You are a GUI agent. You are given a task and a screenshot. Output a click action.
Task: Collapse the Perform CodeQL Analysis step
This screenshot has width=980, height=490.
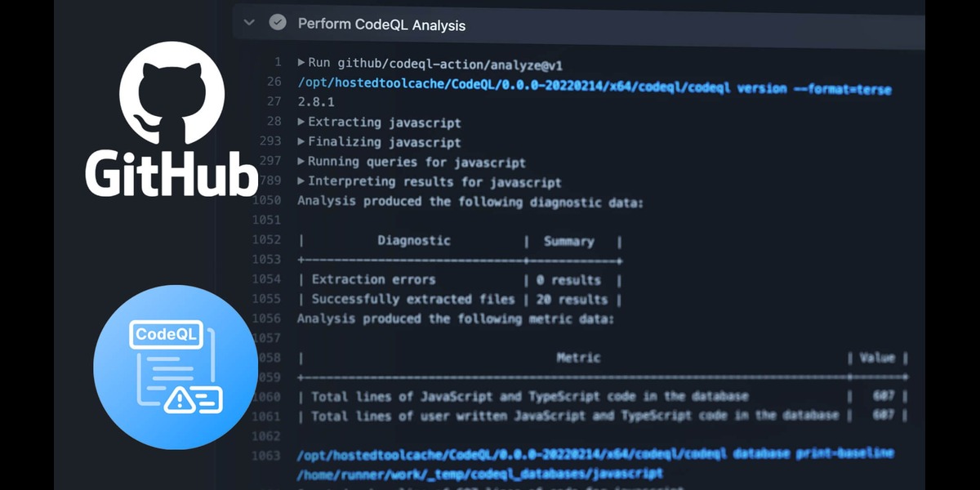point(249,23)
